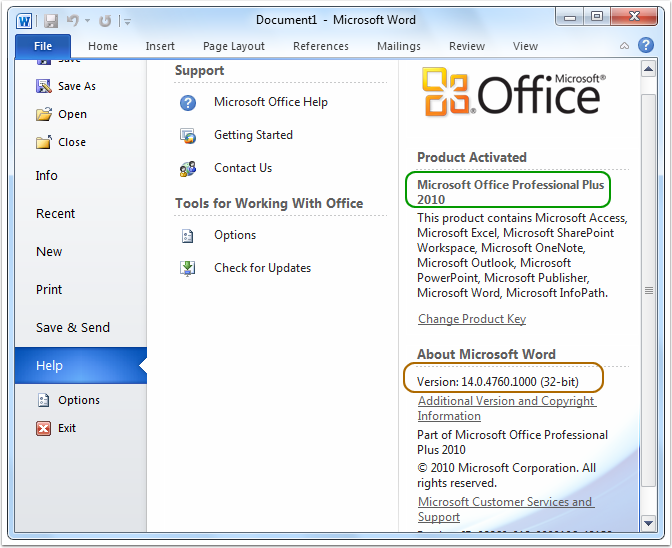Select the highlighted Help sidebar item

pyautogui.click(x=81, y=365)
